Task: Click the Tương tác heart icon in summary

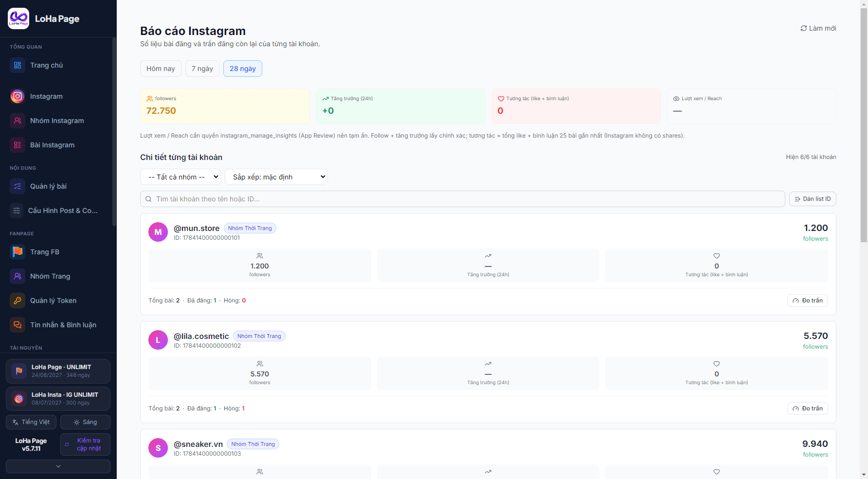Action: tap(501, 99)
